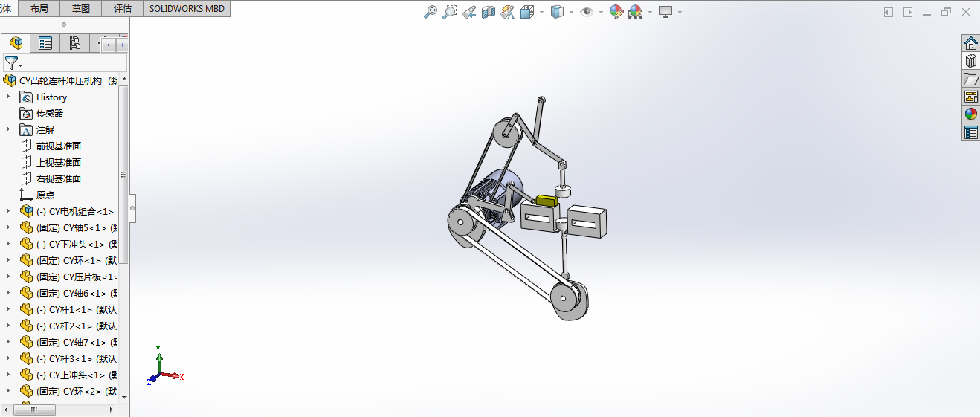Click the View Orientation cube icon
Screen dimensions: 980x417
pyautogui.click(x=527, y=12)
